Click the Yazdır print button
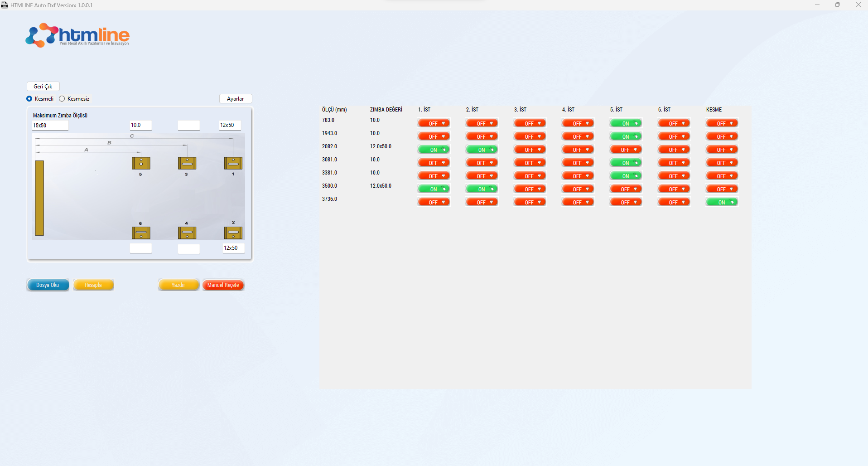The image size is (868, 466). pos(178,285)
